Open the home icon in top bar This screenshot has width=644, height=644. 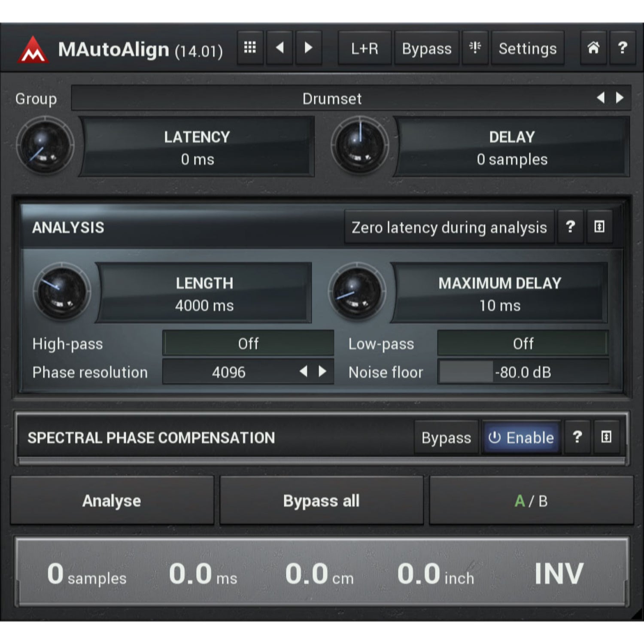[593, 48]
